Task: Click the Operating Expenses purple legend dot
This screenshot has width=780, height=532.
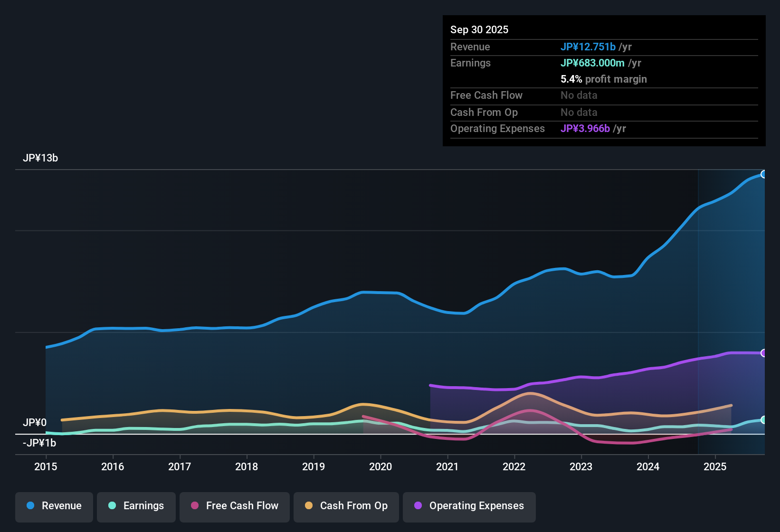Action: (418, 506)
